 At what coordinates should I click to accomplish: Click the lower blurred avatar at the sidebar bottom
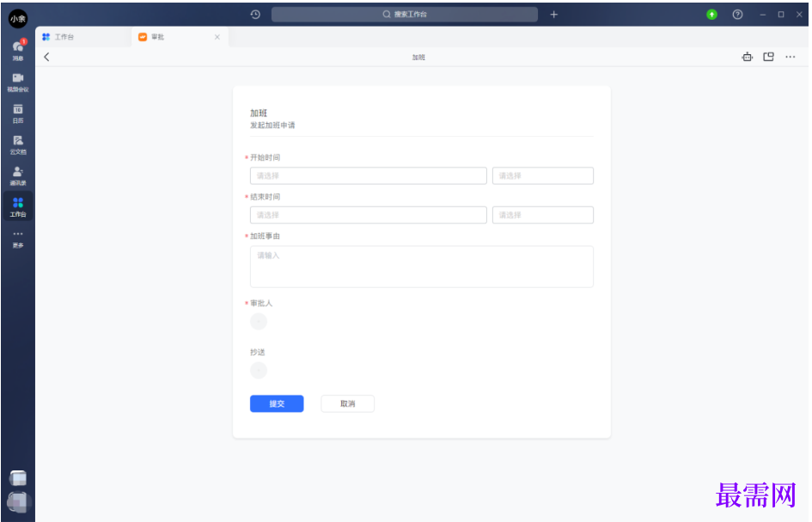[18, 501]
